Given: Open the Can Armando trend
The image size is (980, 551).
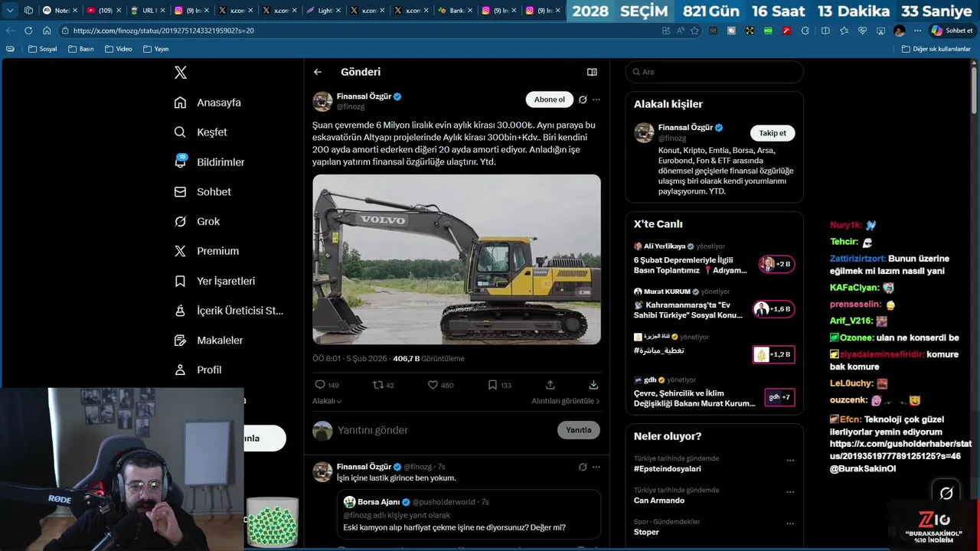Looking at the screenshot, I should pyautogui.click(x=659, y=500).
